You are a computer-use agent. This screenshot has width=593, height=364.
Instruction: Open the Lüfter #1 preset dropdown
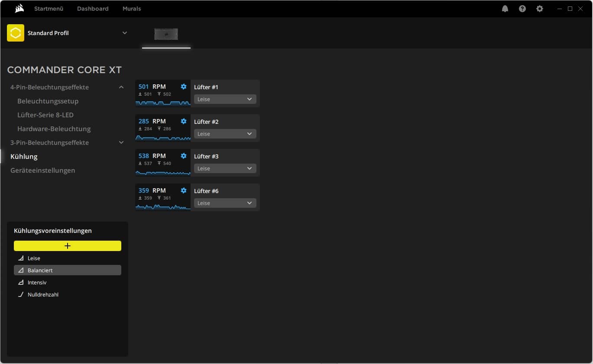pyautogui.click(x=225, y=99)
